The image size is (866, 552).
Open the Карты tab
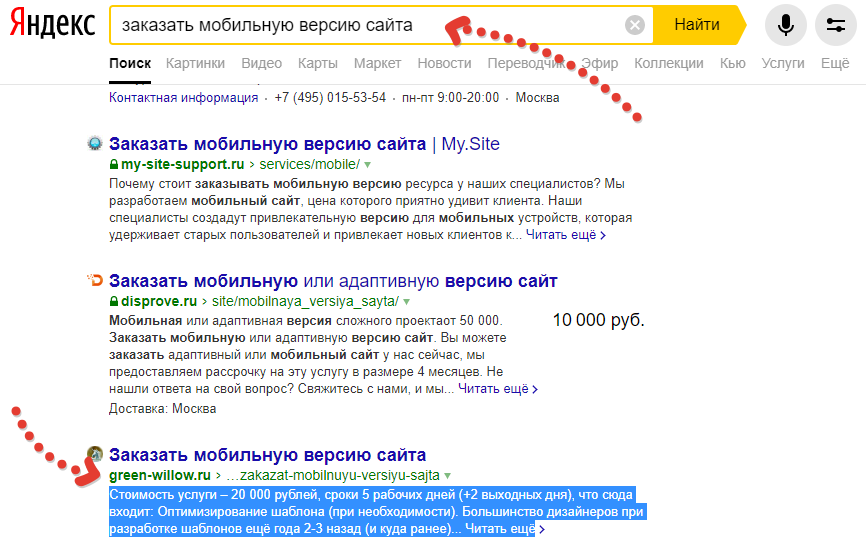[318, 64]
